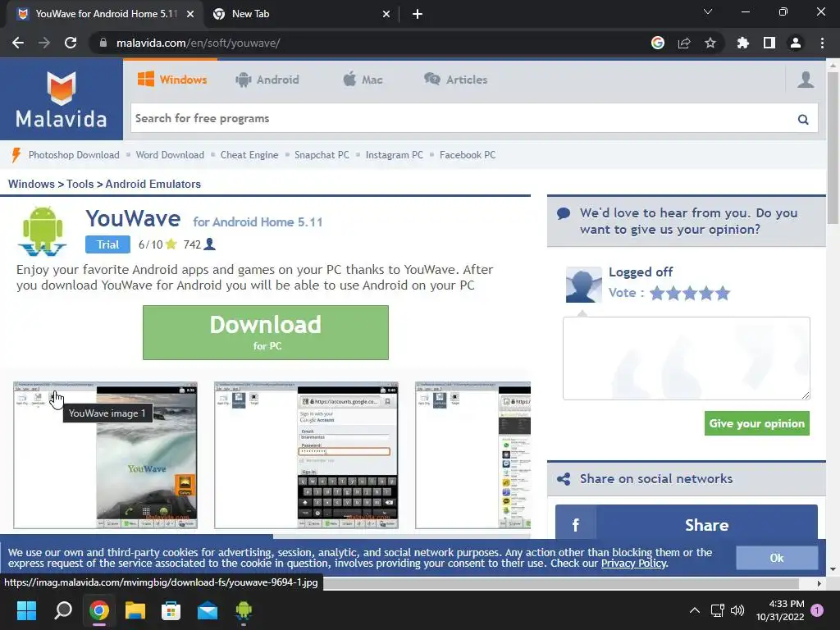This screenshot has height=630, width=840.
Task: Open Microsoft Store from taskbar
Action: point(171,610)
